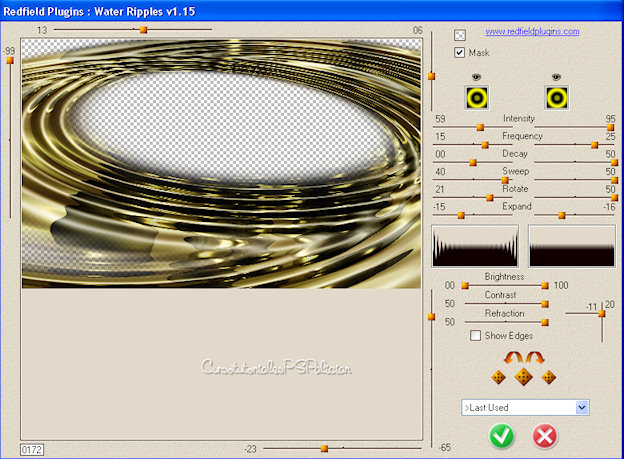Click the ripple preview image
Image resolution: width=624 pixels, height=459 pixels.
[221, 165]
